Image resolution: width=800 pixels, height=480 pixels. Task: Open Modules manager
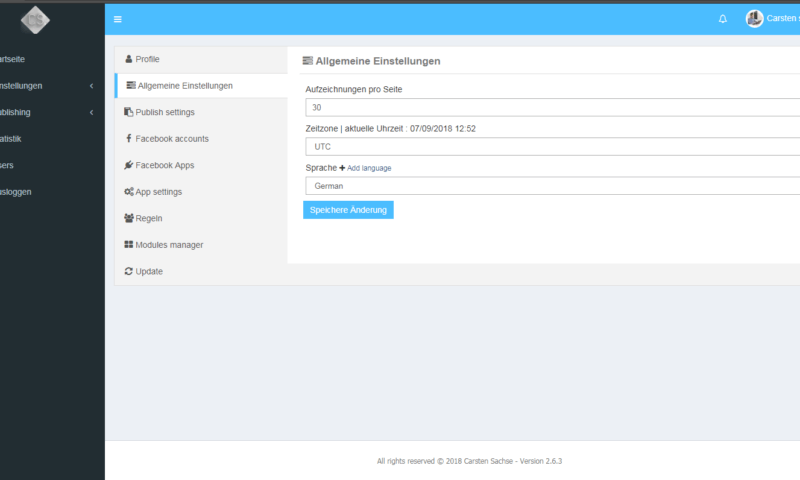pos(201,245)
